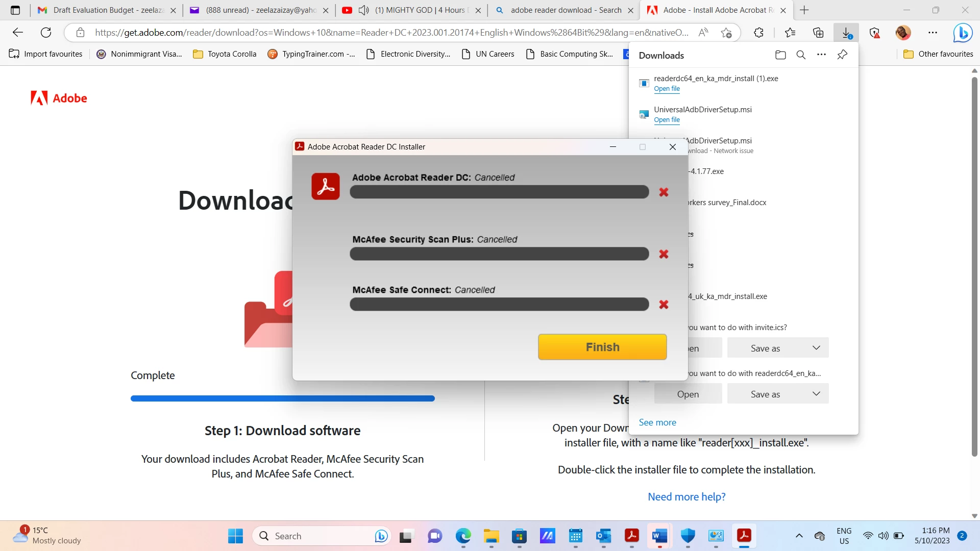Open the Favourites star list icon
Viewport: 980px width, 551px height.
point(790,33)
